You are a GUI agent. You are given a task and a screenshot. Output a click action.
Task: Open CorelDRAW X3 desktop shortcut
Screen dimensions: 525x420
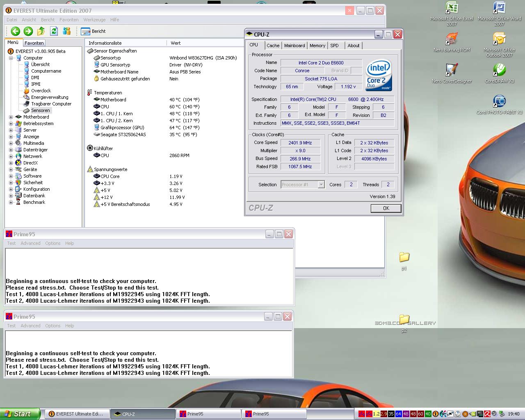(499, 73)
